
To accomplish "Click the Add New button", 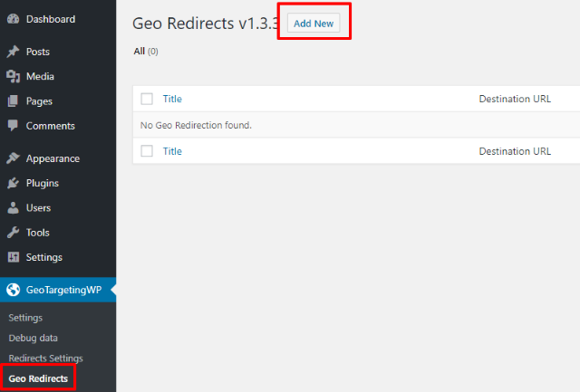I will point(314,24).
